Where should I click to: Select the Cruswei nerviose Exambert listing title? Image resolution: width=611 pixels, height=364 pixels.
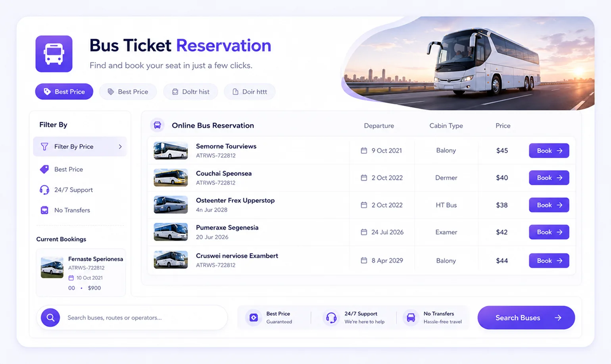tap(237, 256)
